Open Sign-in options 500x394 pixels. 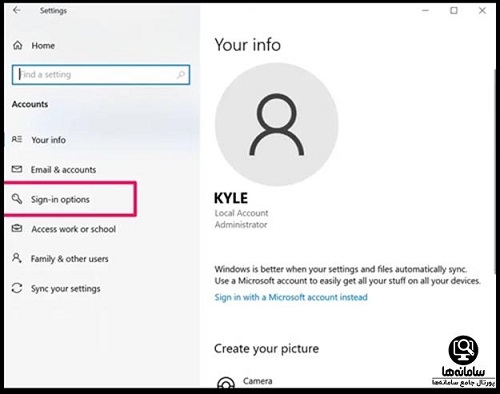point(60,199)
